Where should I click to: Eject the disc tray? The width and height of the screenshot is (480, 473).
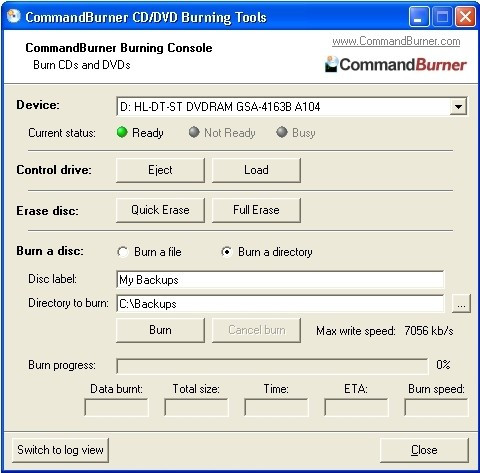[x=160, y=170]
